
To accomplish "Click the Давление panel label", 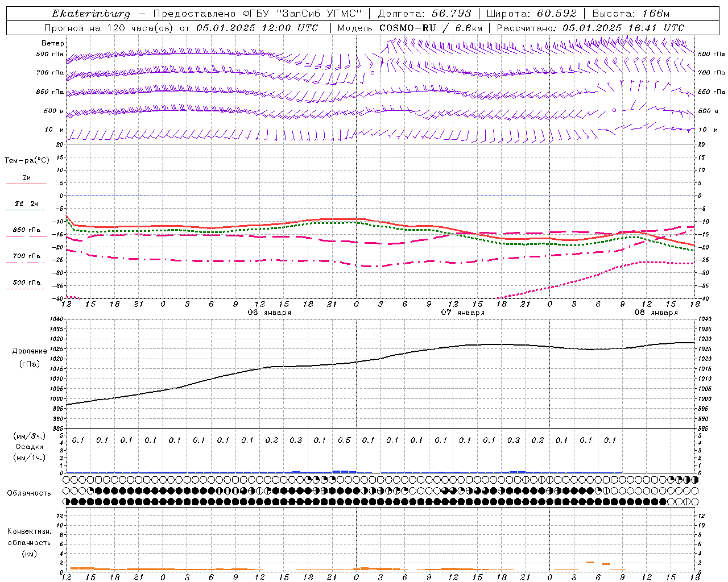I will (30, 351).
